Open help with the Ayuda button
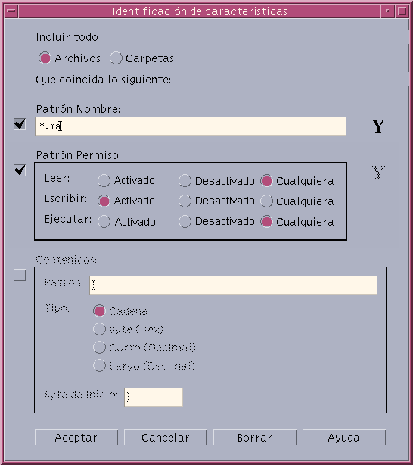The height and width of the screenshot is (465, 413). [344, 437]
